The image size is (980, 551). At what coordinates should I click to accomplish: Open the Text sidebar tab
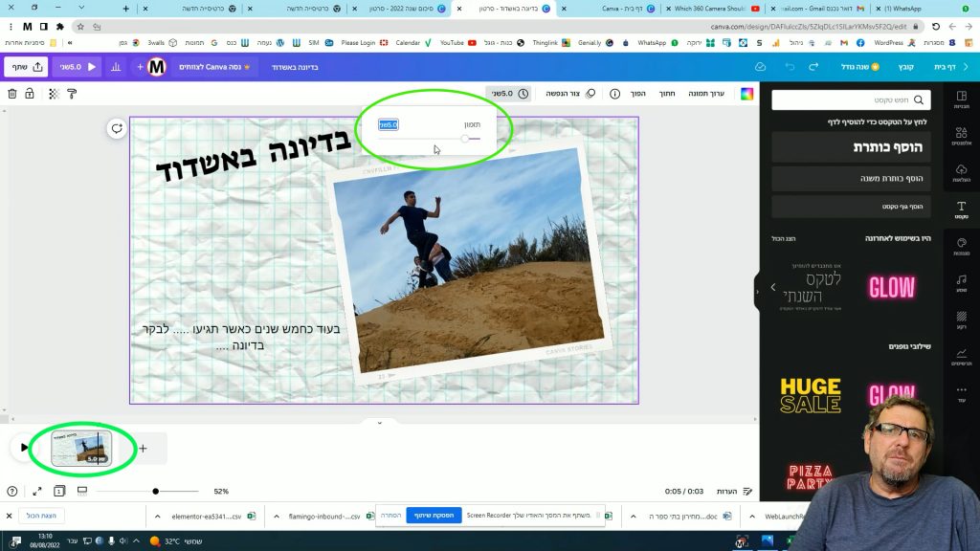pyautogui.click(x=961, y=209)
